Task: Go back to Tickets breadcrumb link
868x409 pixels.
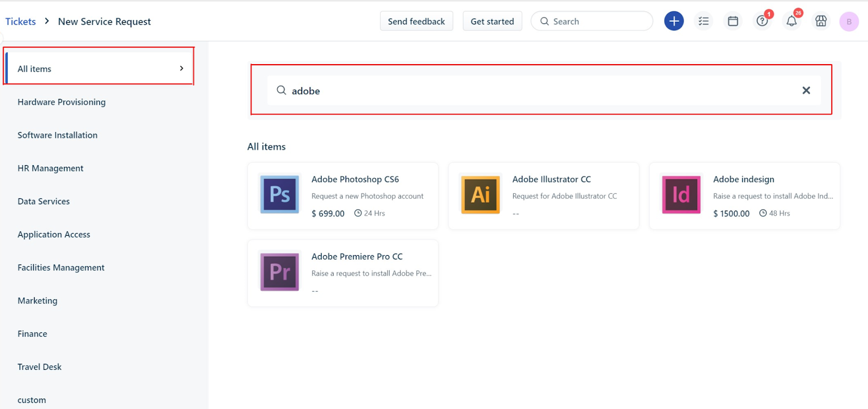Action: (x=21, y=22)
